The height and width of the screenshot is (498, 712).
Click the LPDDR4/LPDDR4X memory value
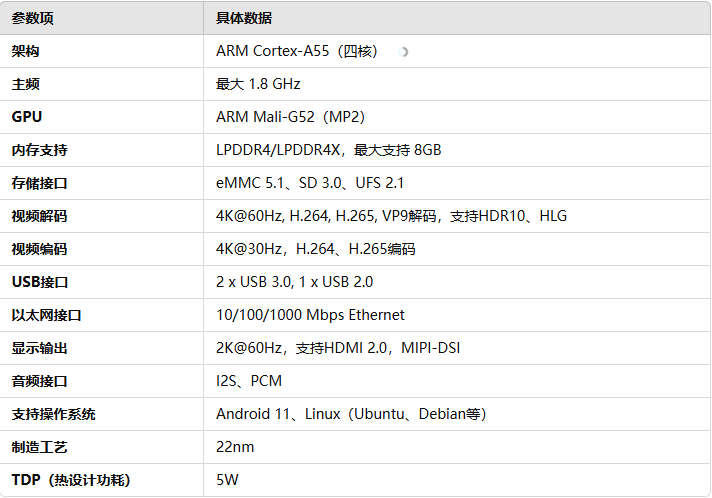329,150
